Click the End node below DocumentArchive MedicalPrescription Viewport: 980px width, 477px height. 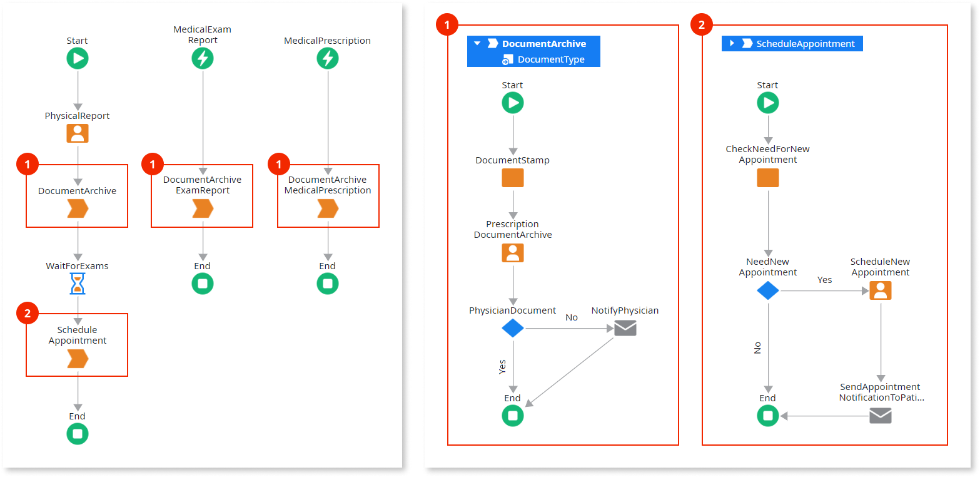pyautogui.click(x=328, y=284)
